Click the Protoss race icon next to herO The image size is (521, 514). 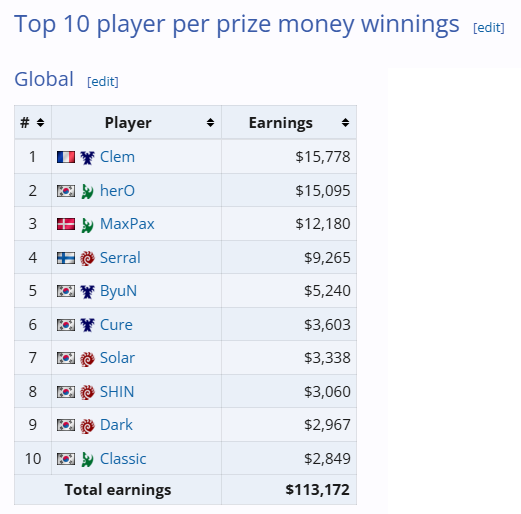87,191
